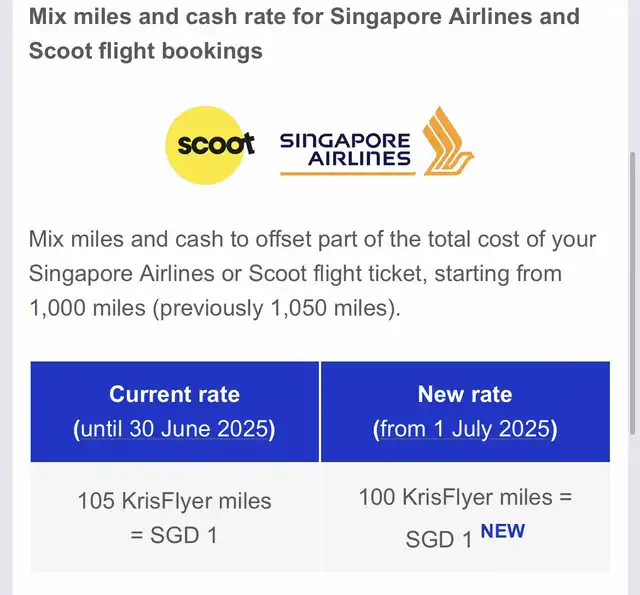Click the underlined "until 30 June 2025" text
This screenshot has width=640, height=595.
pos(175,429)
